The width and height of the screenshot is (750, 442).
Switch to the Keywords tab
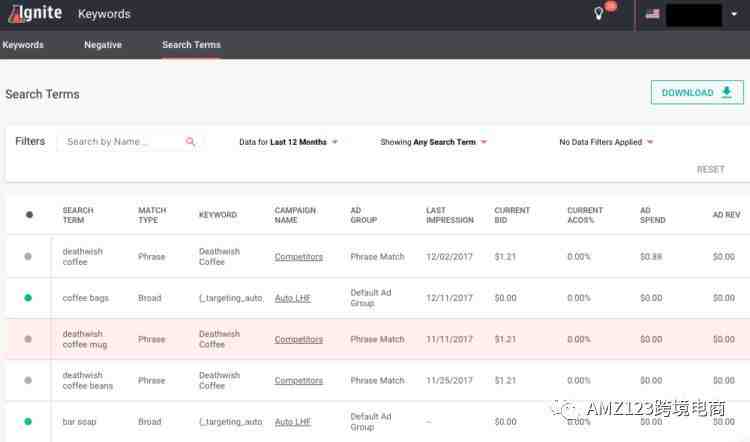pyautogui.click(x=23, y=44)
